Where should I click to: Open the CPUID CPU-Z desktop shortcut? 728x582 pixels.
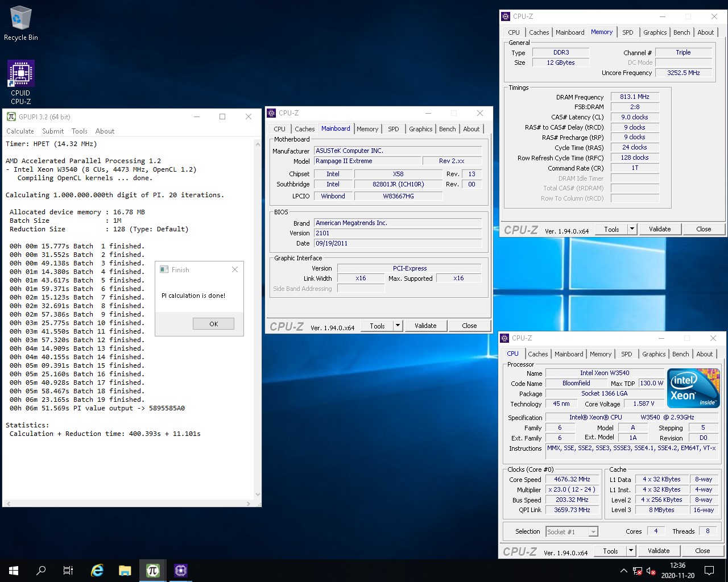(x=20, y=82)
